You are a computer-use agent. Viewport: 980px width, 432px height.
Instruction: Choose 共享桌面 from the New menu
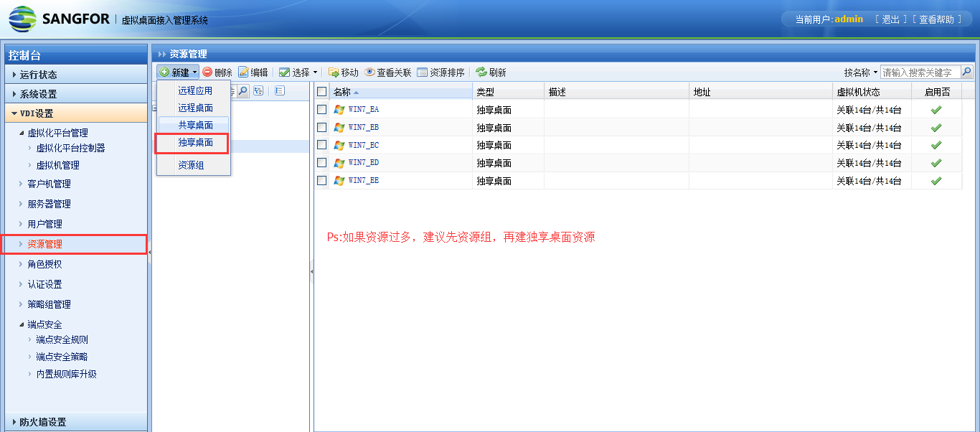(195, 126)
